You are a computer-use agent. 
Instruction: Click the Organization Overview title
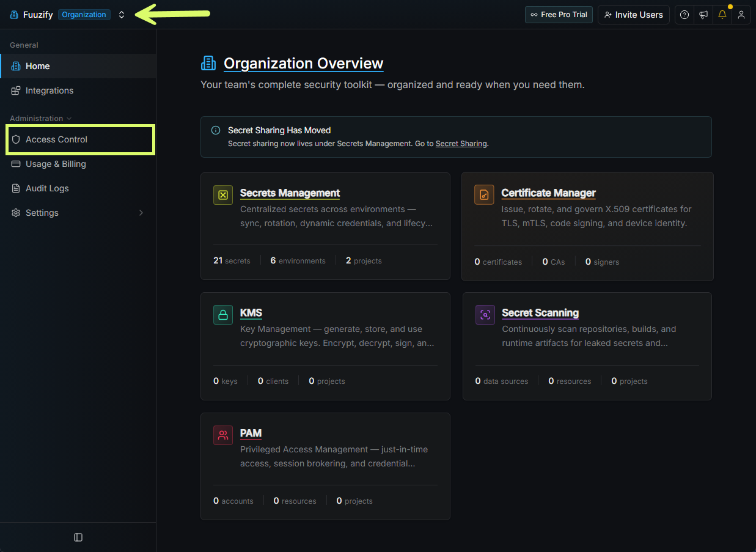click(x=304, y=64)
